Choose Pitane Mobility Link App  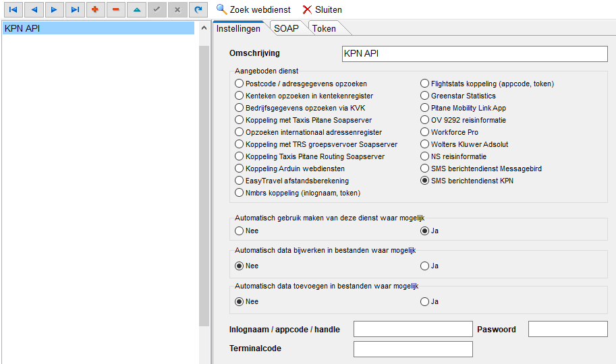[x=463, y=108]
